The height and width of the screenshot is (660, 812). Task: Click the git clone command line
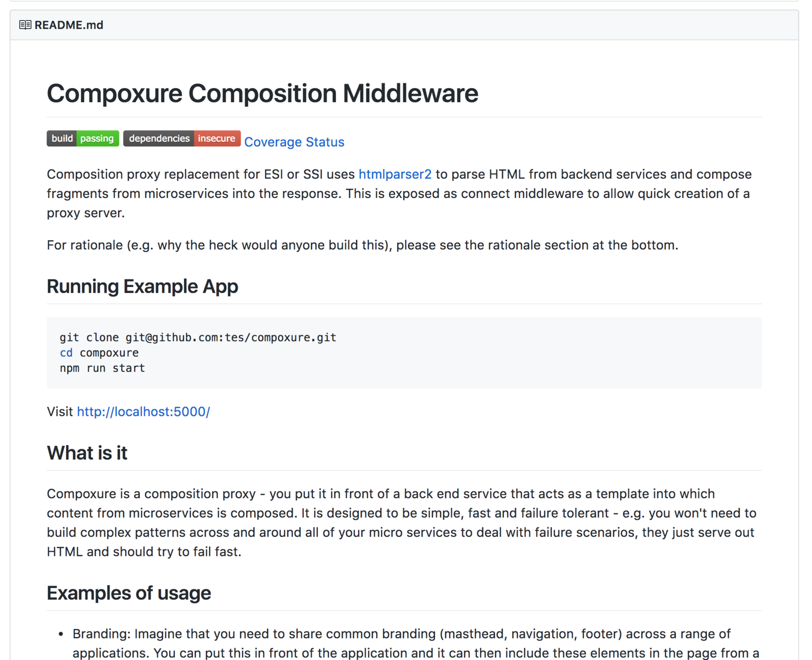pyautogui.click(x=198, y=337)
